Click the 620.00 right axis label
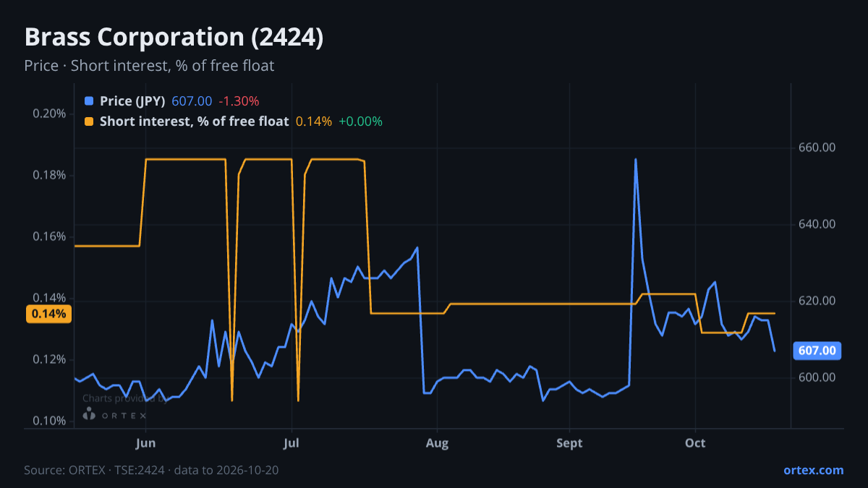This screenshot has height=488, width=868. [817, 301]
